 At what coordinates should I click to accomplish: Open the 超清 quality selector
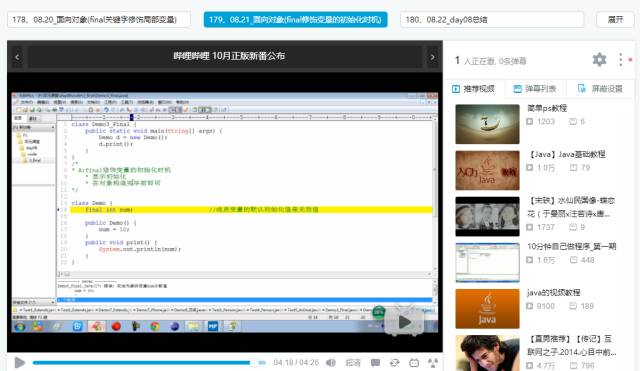click(x=353, y=362)
